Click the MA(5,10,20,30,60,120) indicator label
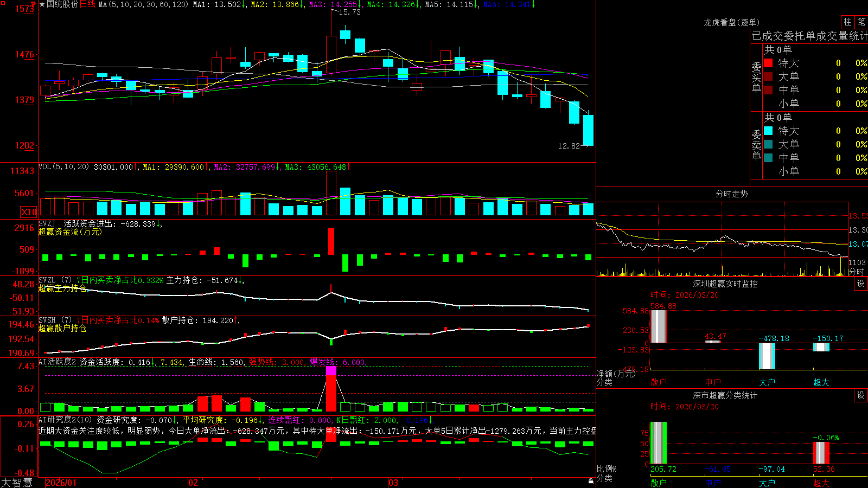The width and height of the screenshot is (868, 488). coord(143,4)
